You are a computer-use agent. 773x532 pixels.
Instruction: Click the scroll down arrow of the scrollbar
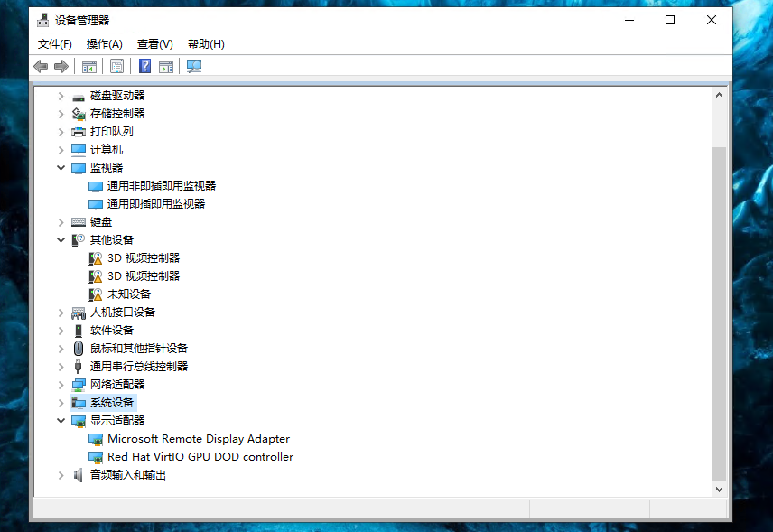tap(719, 489)
